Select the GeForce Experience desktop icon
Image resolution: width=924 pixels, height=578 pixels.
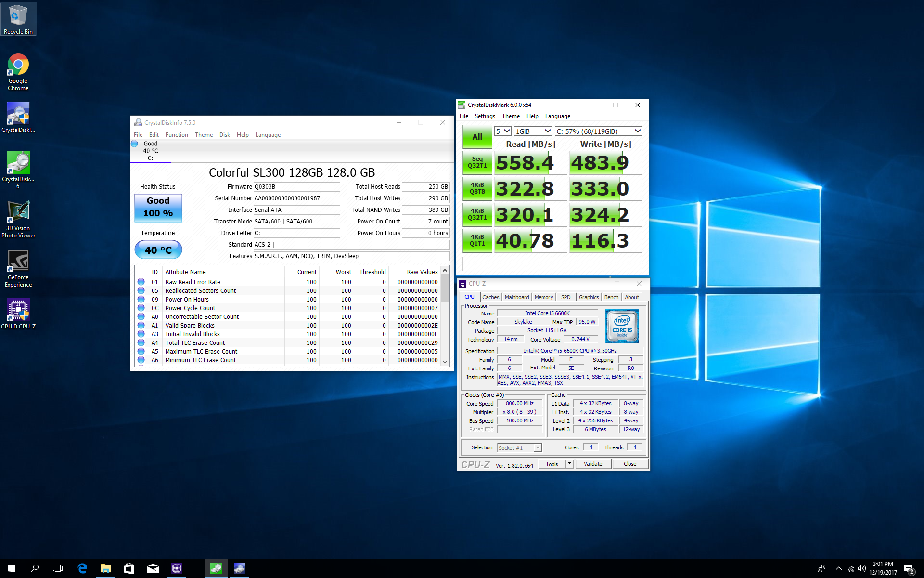click(x=18, y=268)
